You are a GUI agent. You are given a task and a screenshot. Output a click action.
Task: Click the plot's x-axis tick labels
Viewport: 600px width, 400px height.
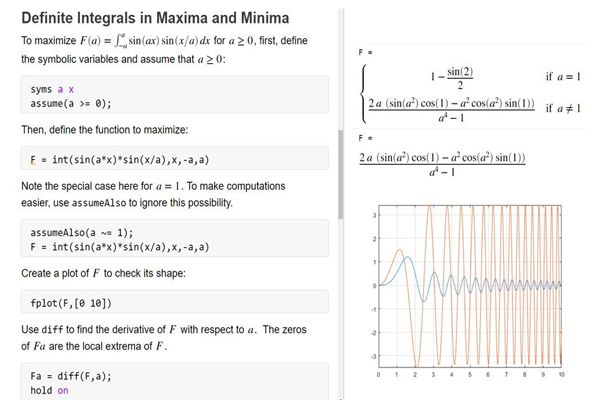click(x=470, y=374)
